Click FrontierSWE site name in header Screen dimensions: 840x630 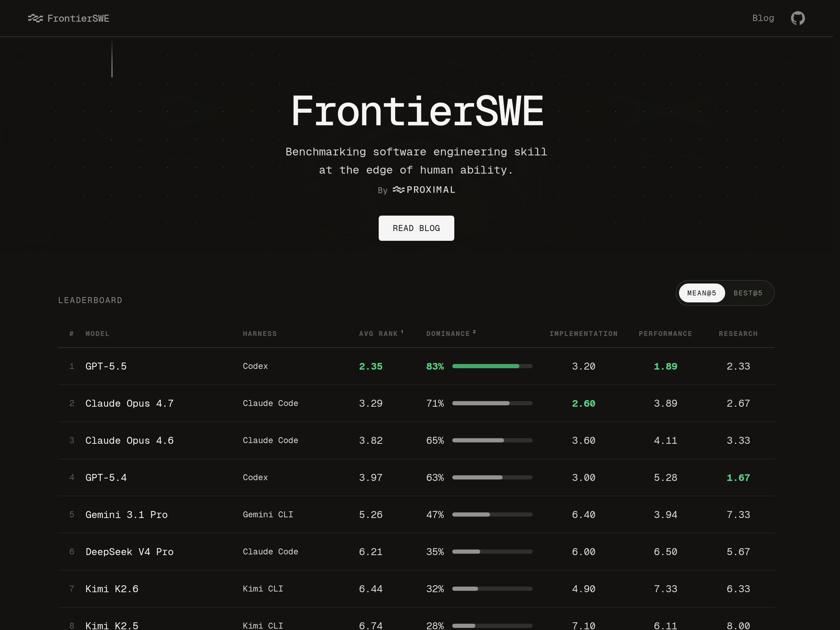pos(78,18)
